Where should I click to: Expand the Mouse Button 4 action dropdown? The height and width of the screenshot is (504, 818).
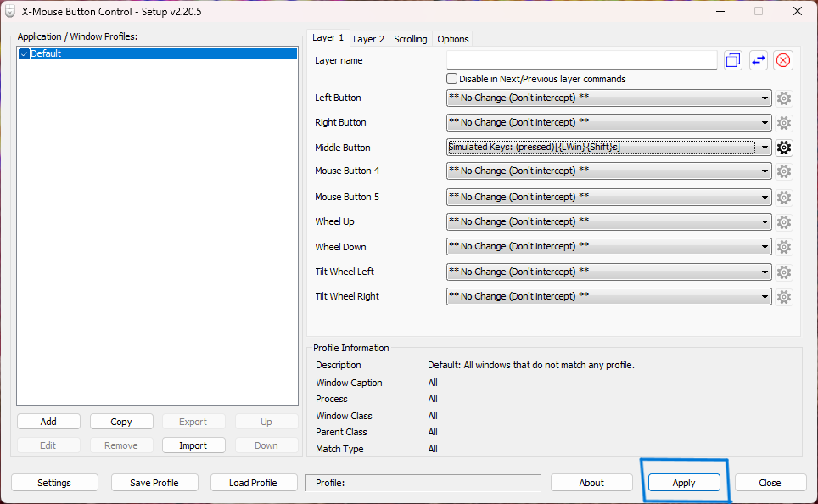click(x=608, y=171)
